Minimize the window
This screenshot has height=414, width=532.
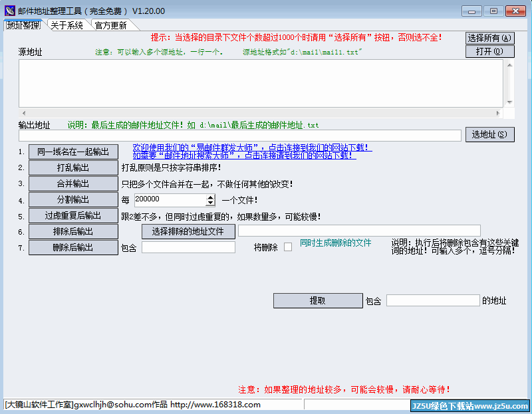tap(471, 11)
